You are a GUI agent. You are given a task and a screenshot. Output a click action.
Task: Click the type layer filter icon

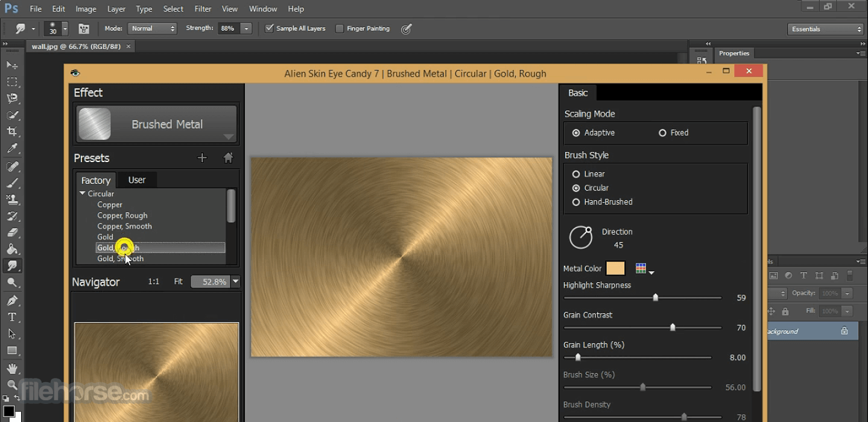803,276
